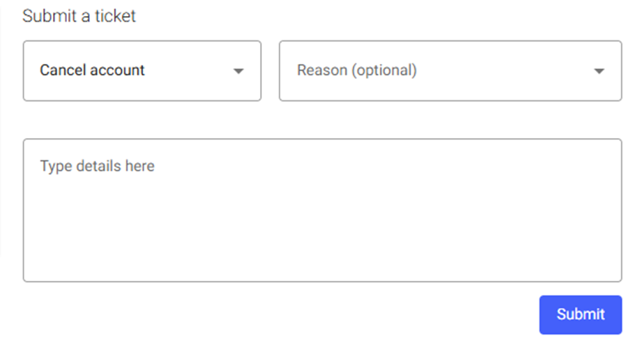Click the empty area inside the details box
This screenshot has height=352, width=644.
[323, 226]
